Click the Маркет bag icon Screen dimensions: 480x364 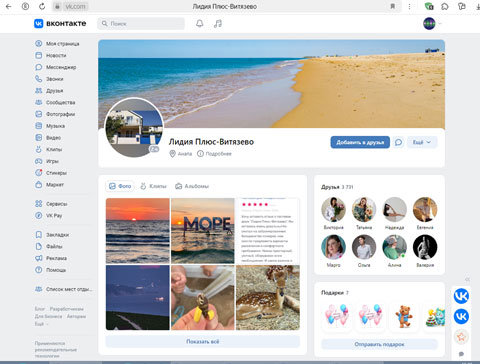pos(39,184)
